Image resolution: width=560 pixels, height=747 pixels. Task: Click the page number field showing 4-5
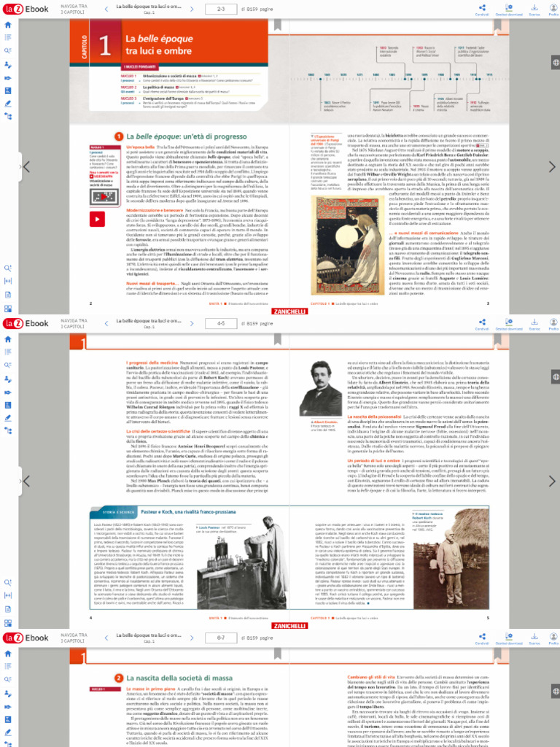221,323
